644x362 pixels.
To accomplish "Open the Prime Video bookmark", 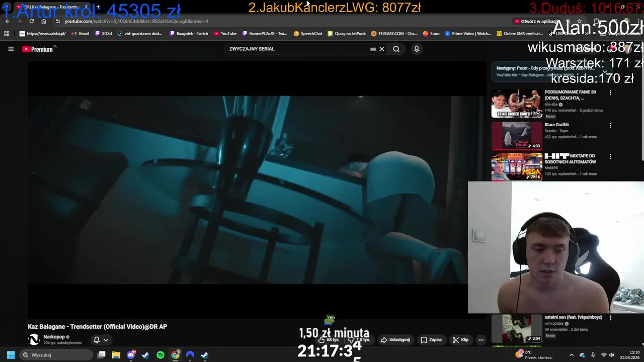I will 468,34.
